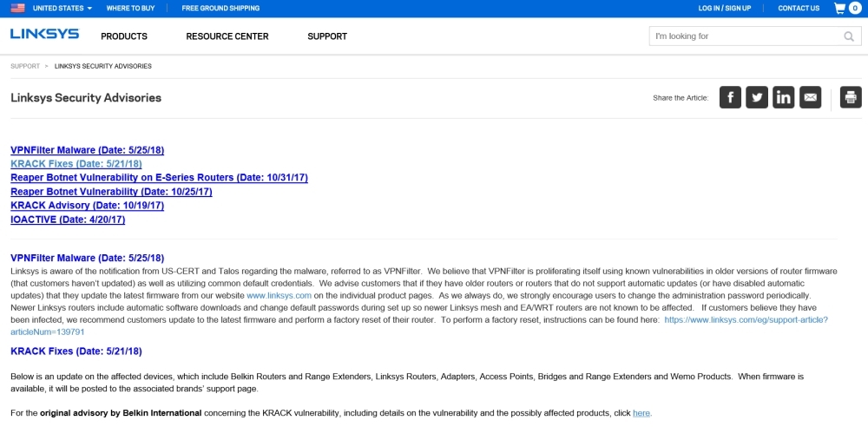
Task: Click the cart item count badge
Action: (855, 9)
